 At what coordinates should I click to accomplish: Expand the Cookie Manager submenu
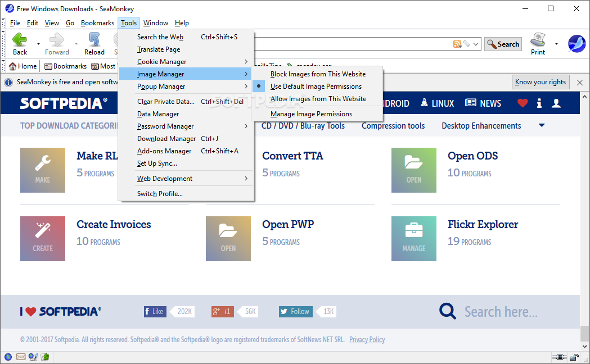(186, 62)
